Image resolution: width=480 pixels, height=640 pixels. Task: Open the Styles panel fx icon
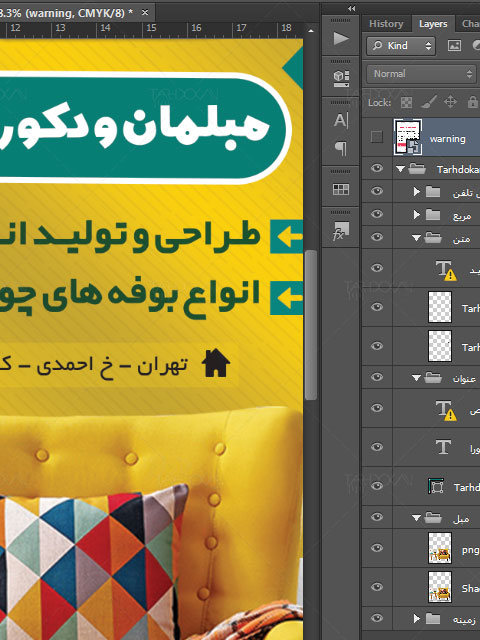(x=341, y=231)
